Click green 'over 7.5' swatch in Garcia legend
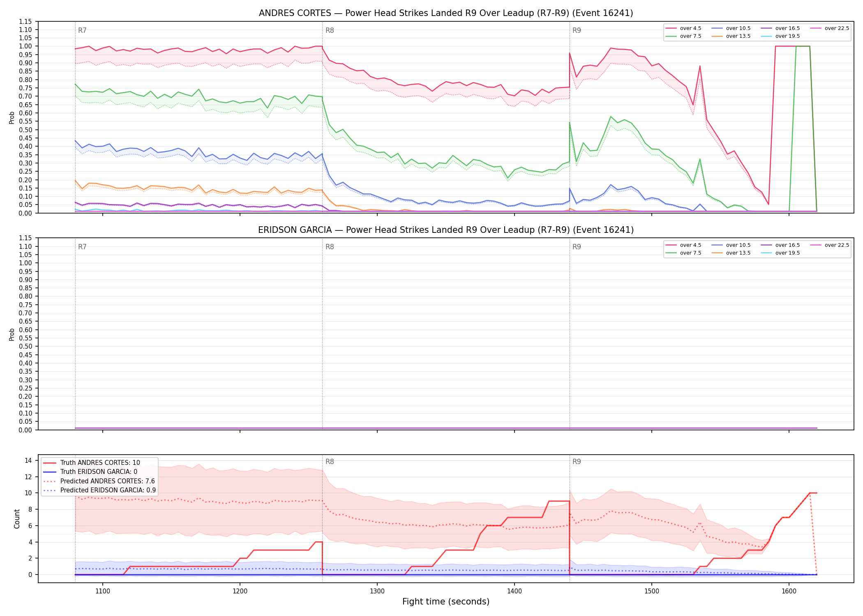The width and height of the screenshot is (863, 616). (671, 253)
